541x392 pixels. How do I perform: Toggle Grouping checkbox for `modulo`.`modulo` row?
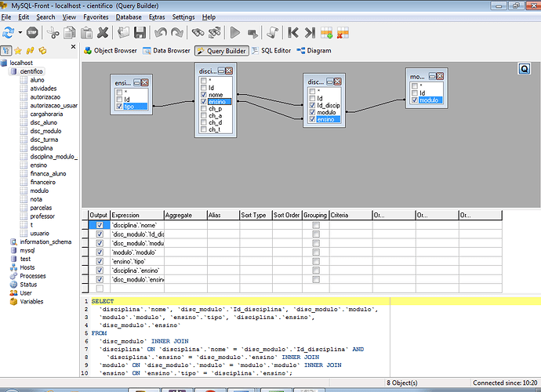[x=316, y=252]
